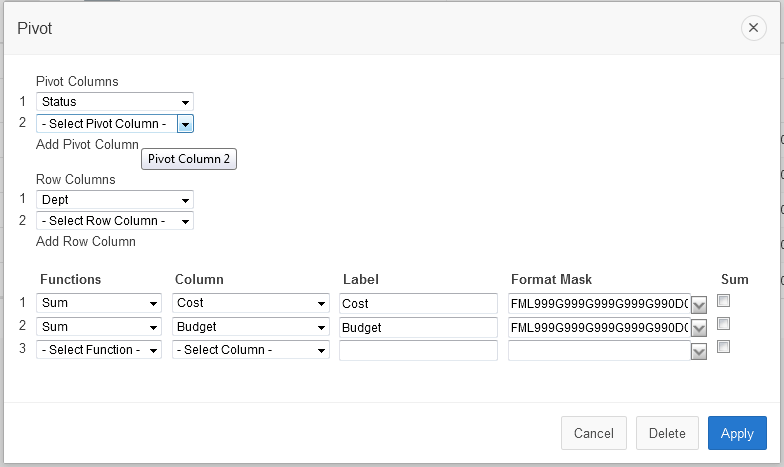Click the Delete button
The image size is (784, 467).
click(667, 433)
